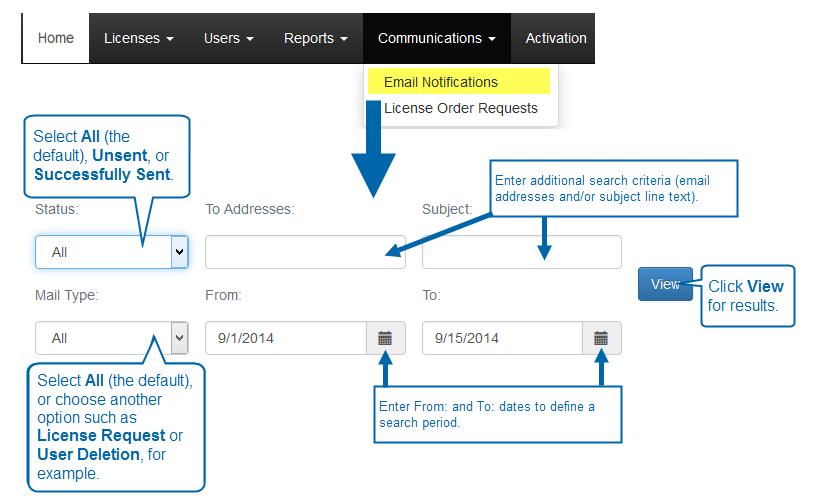Click the "Mail Type:" field label

pos(66,295)
